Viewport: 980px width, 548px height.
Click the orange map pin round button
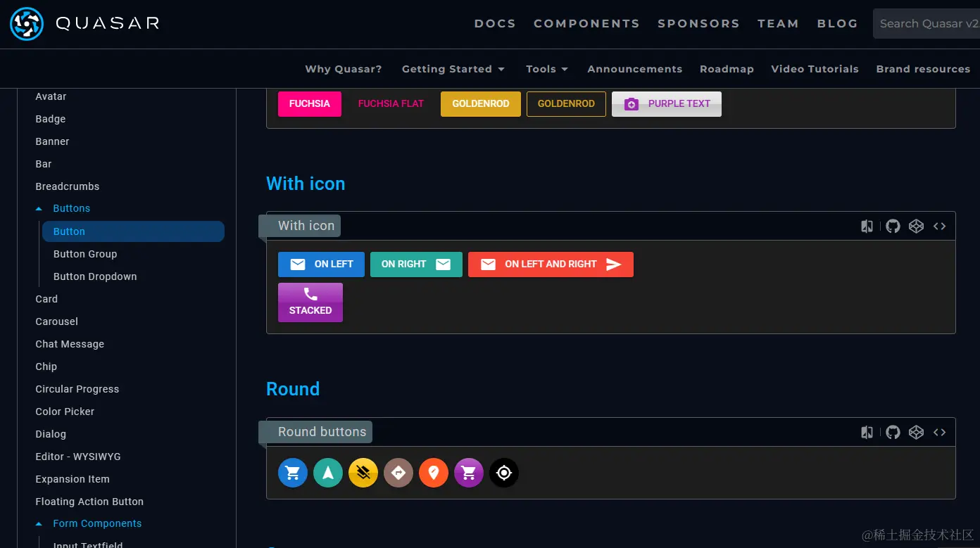click(434, 473)
